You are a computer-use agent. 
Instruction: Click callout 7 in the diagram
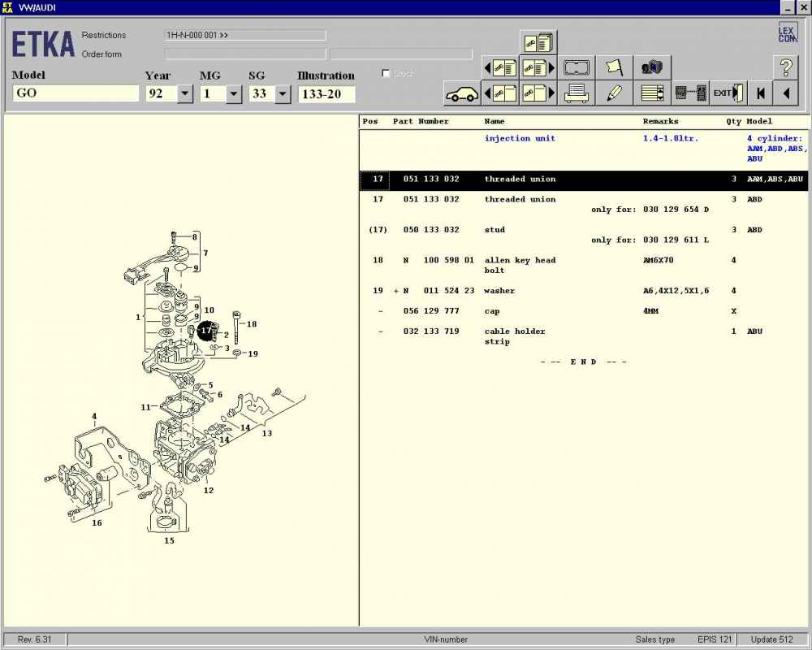click(205, 253)
